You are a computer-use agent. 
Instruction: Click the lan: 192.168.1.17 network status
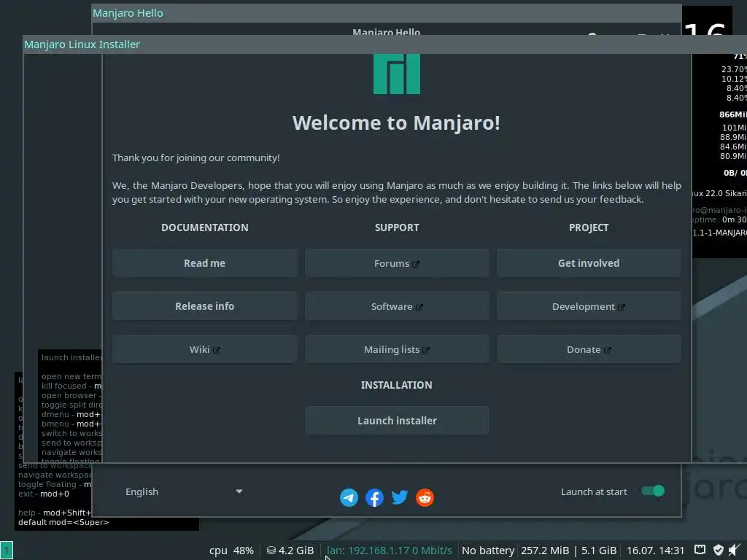coord(390,551)
